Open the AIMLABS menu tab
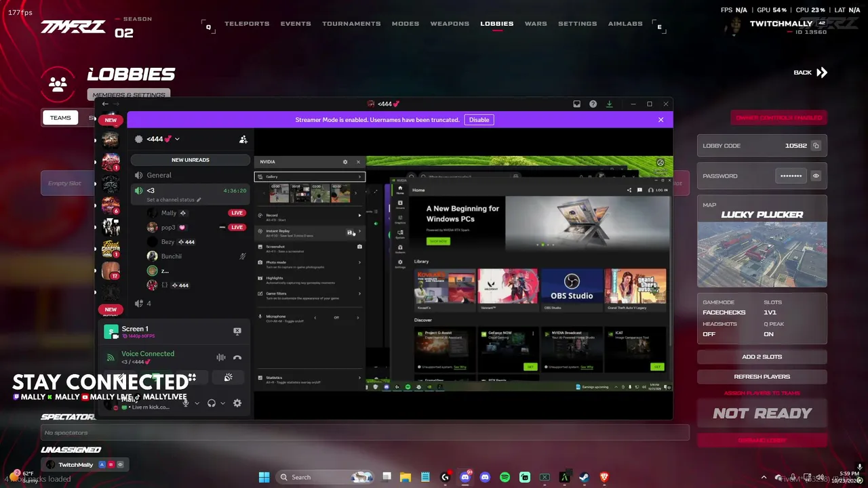The image size is (868, 488). pos(625,24)
